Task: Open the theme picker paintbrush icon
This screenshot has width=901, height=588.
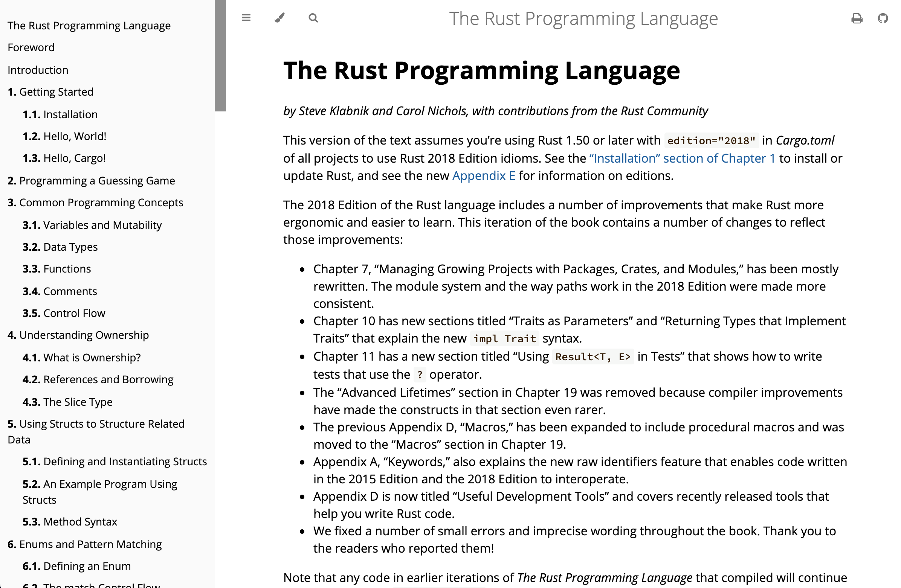Action: pyautogui.click(x=279, y=18)
